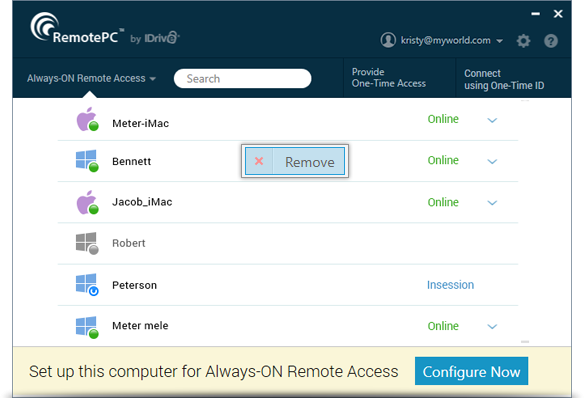The height and width of the screenshot is (398, 584).
Task: Click the Online status for Meter mele
Action: [443, 326]
